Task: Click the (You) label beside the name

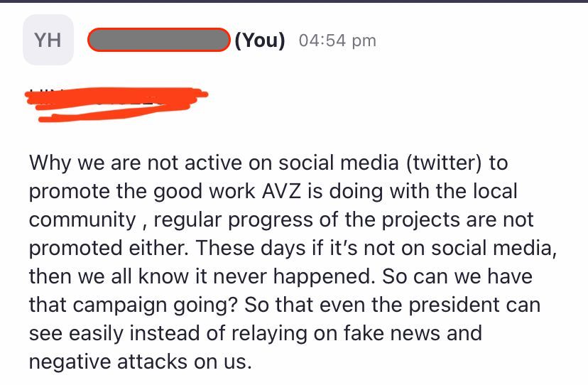Action: pyautogui.click(x=260, y=40)
